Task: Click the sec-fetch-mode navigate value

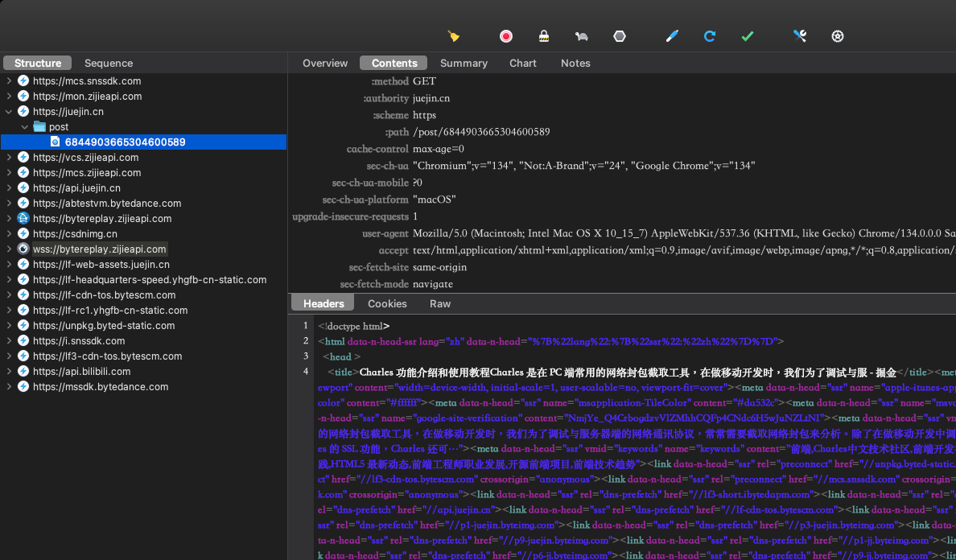Action: click(433, 284)
